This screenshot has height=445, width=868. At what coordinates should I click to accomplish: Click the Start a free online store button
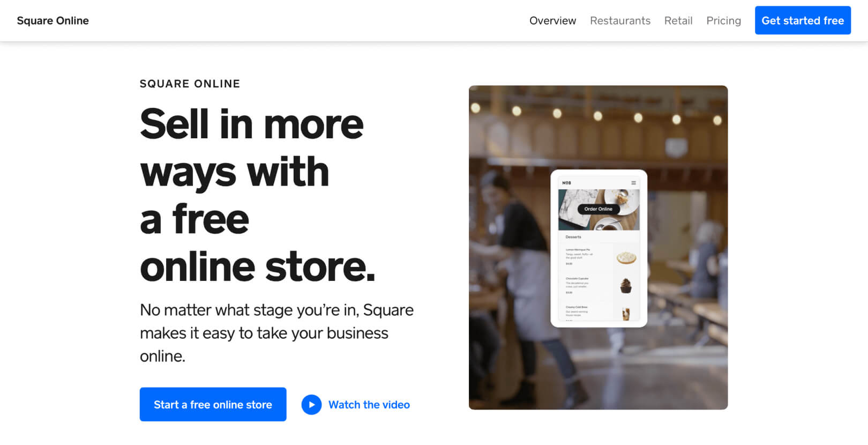(213, 404)
